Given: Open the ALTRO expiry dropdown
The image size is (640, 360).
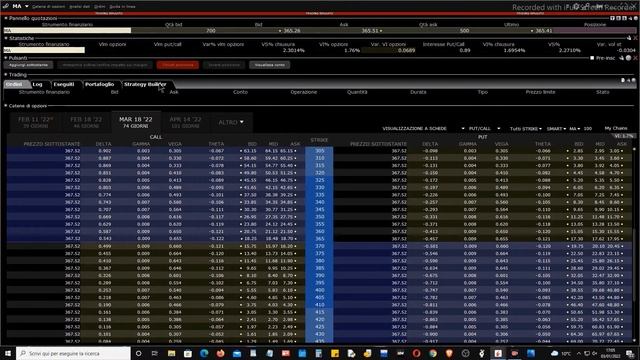Looking at the screenshot, I should (231, 122).
